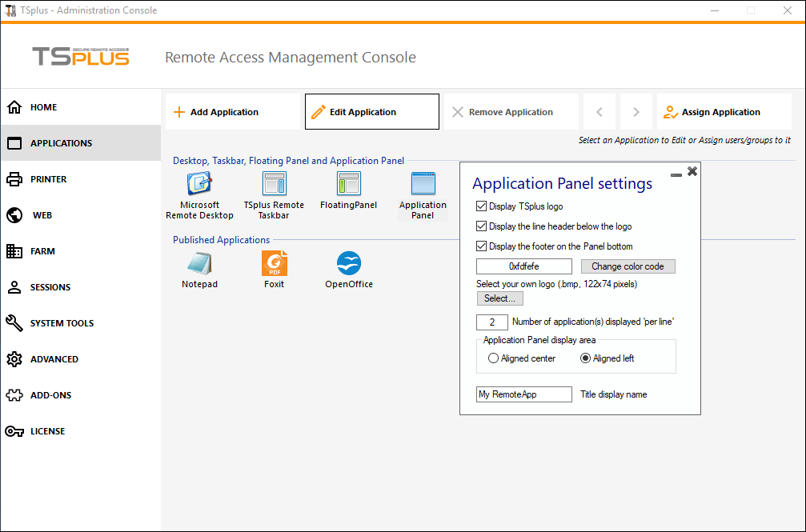The height and width of the screenshot is (532, 806).
Task: Select the OpenOffice application icon
Action: (x=348, y=264)
